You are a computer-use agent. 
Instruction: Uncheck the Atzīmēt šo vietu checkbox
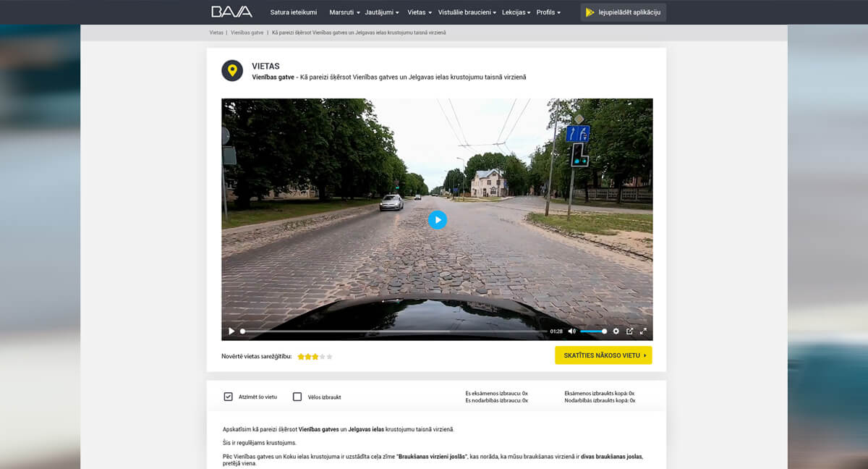(227, 397)
